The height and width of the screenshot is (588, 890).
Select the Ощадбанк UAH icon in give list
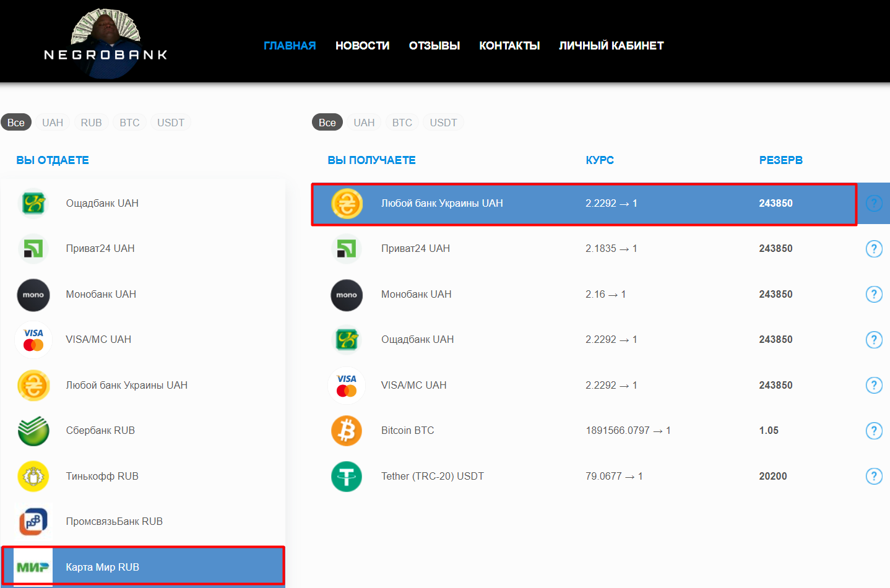tap(34, 203)
